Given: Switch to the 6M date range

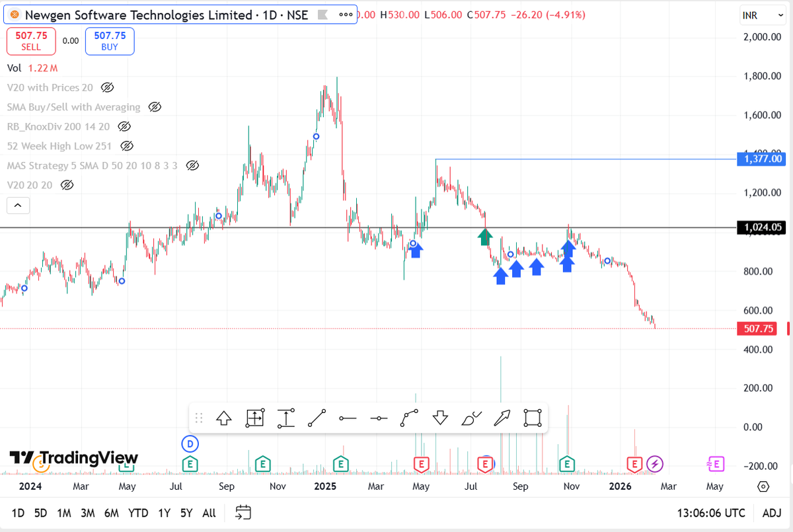Looking at the screenshot, I should pos(112,513).
